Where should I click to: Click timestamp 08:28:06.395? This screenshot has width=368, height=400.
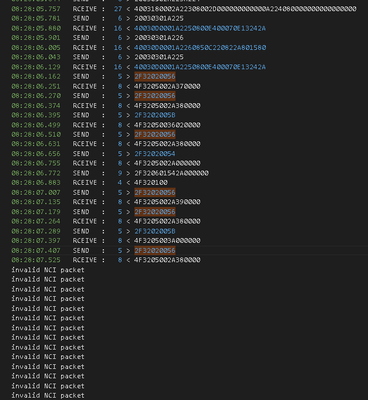(36, 115)
